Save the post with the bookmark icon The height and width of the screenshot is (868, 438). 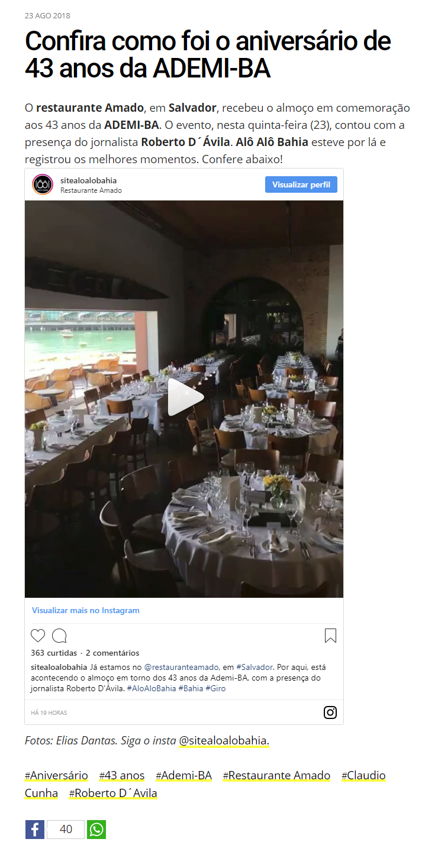click(x=330, y=636)
